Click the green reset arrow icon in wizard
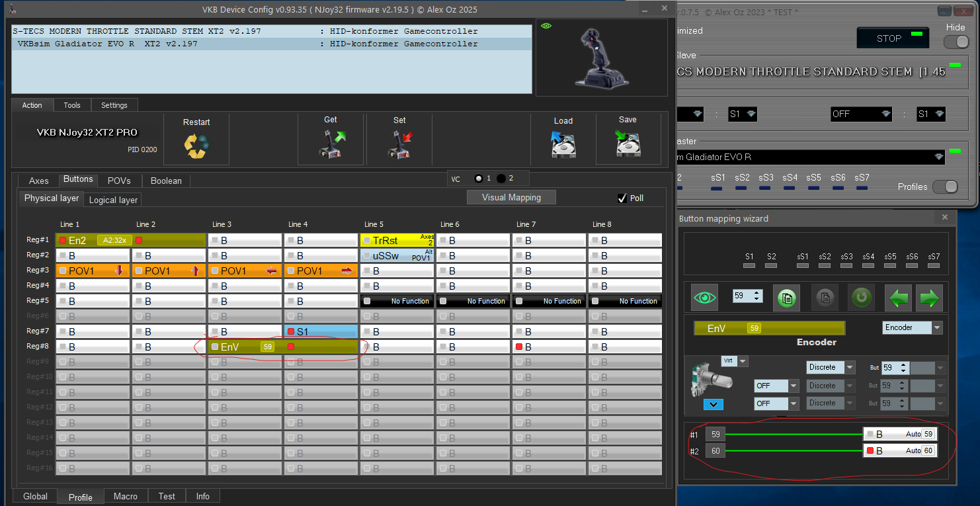This screenshot has height=506, width=980. tap(862, 298)
